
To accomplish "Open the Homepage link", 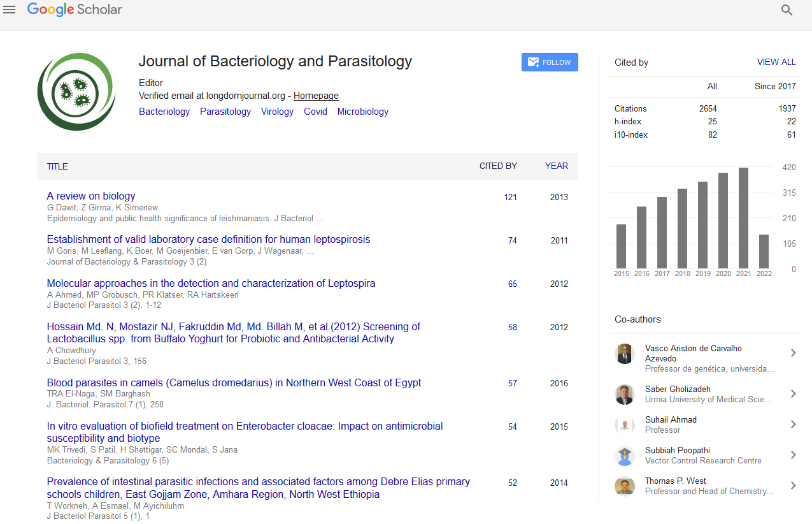I will (316, 96).
